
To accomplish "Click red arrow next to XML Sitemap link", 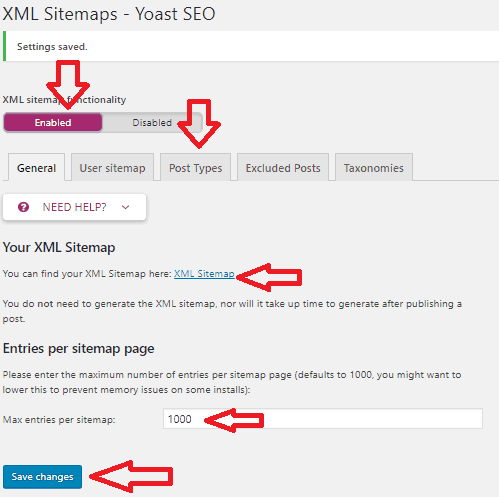I will [x=269, y=277].
